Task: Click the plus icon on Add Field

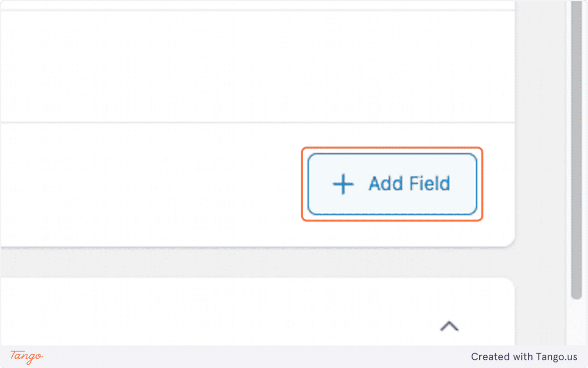Action: coord(343,184)
